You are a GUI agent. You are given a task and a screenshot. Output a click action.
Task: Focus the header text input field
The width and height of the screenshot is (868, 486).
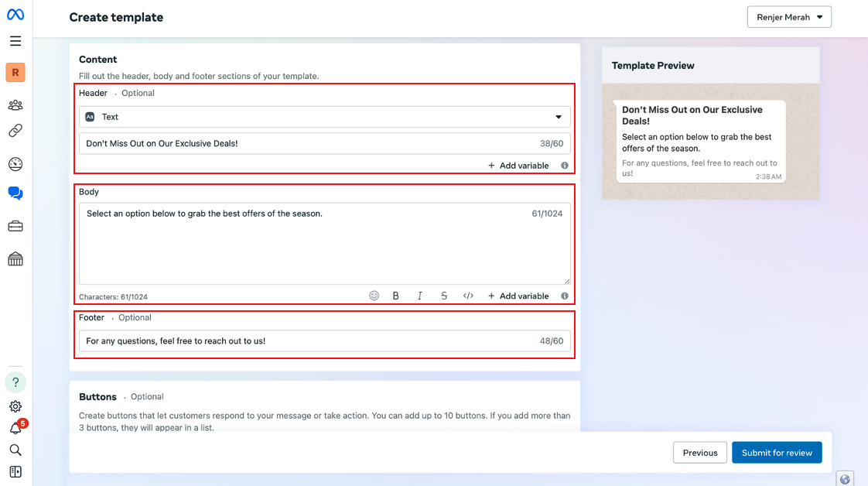tap(324, 143)
